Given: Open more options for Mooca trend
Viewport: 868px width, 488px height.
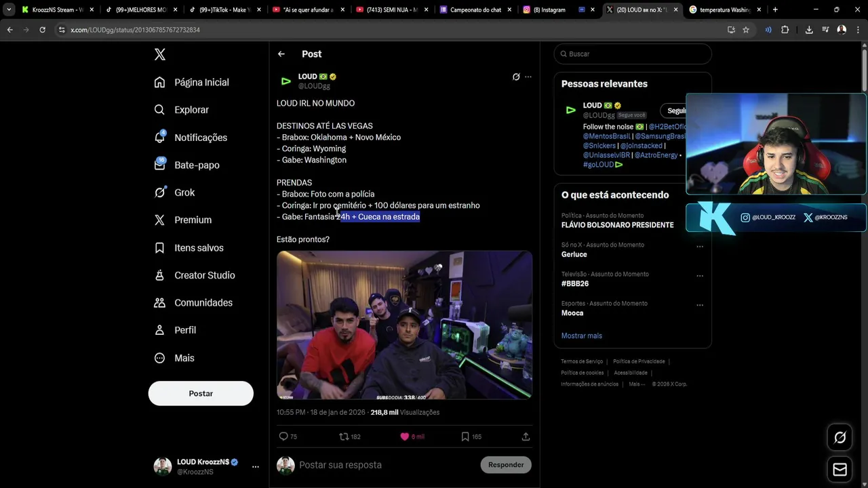Looking at the screenshot, I should point(700,304).
